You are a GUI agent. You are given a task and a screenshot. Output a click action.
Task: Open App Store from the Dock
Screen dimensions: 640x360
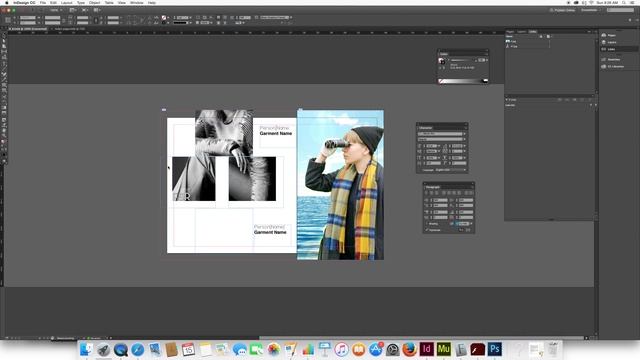[376, 349]
